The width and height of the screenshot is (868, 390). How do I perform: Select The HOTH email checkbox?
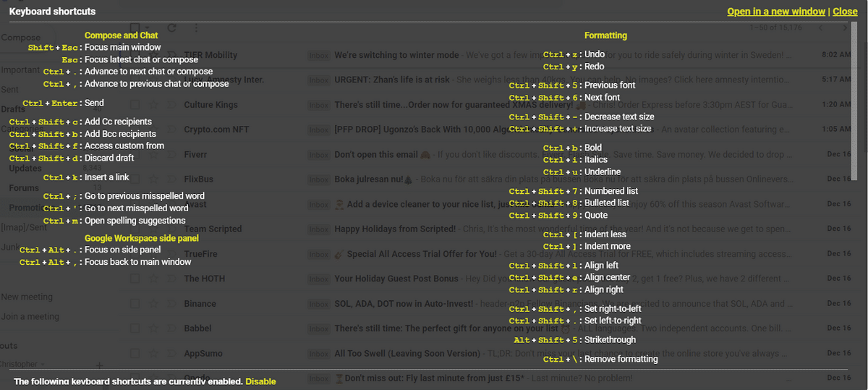[x=135, y=279]
